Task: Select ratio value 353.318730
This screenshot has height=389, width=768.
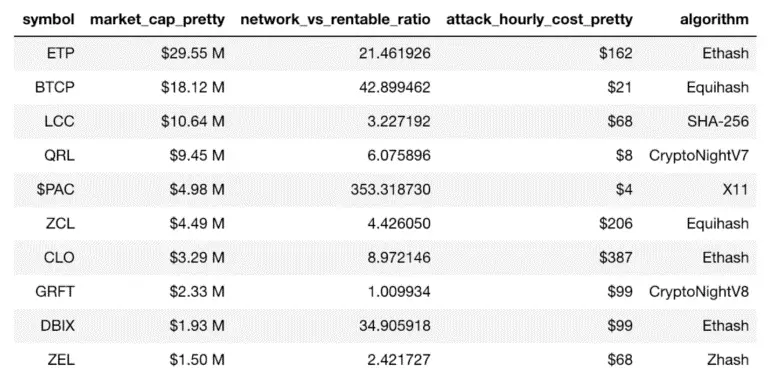Action: 390,189
